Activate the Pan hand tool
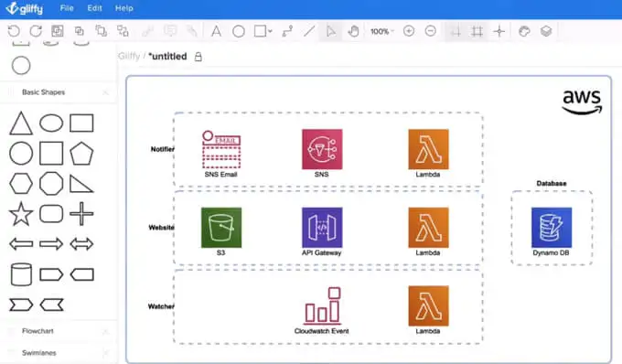Image resolution: width=622 pixels, height=364 pixels. click(x=353, y=31)
